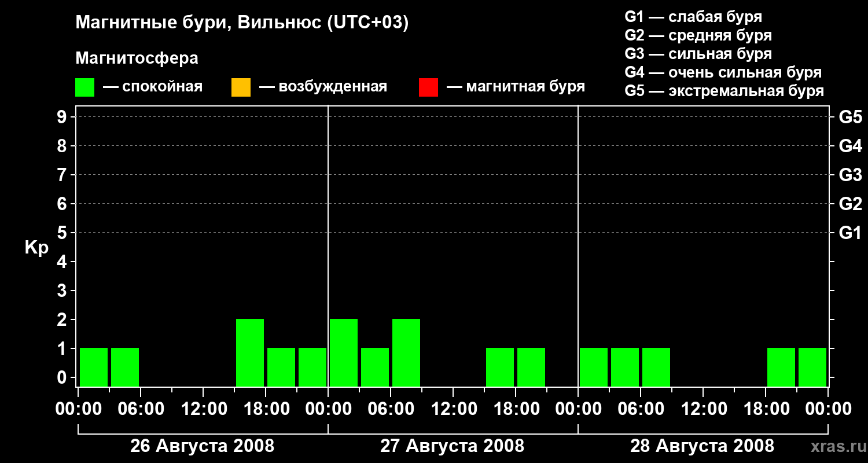
Task: Click the G5 level label on right axis
Action: pos(850,117)
